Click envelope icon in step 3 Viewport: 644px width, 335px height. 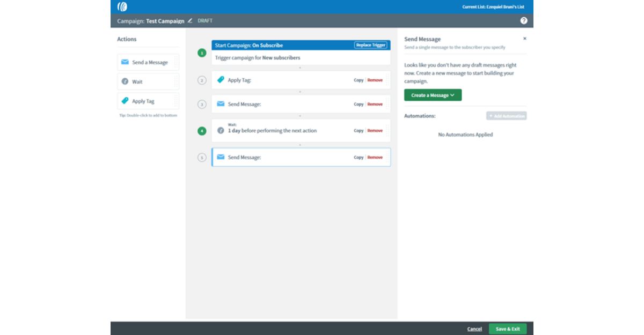click(221, 104)
